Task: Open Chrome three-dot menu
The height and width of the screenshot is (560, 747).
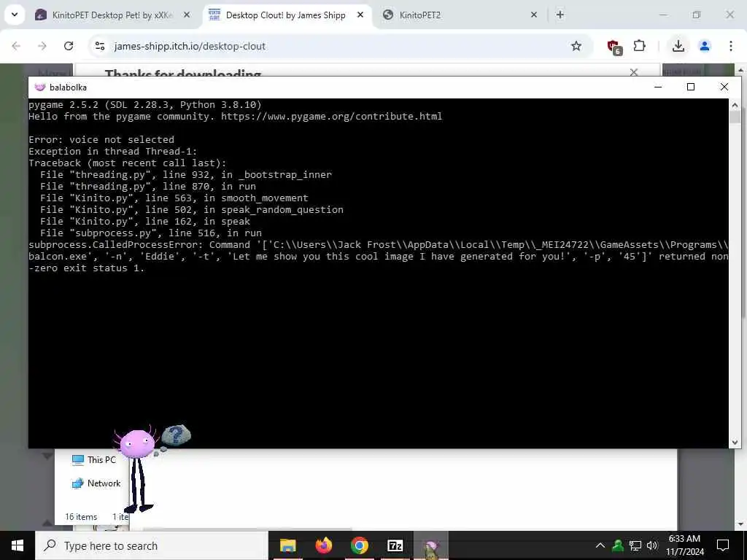Action: tap(731, 46)
